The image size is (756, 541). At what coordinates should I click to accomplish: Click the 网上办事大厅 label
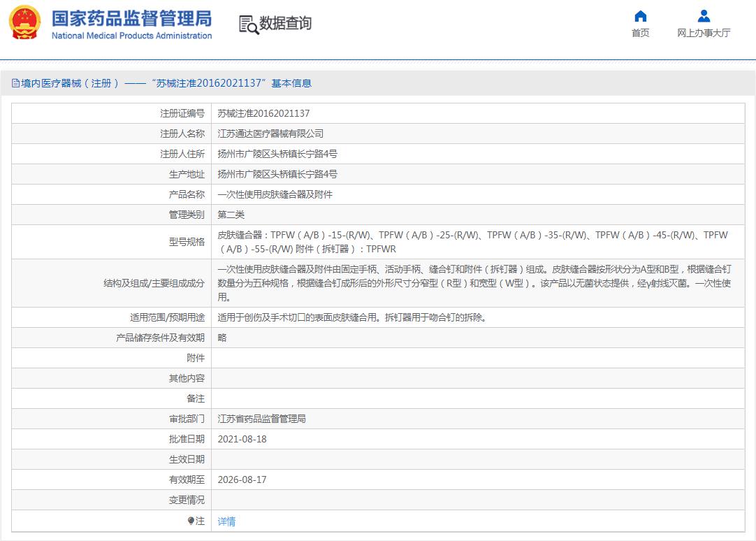tap(704, 33)
